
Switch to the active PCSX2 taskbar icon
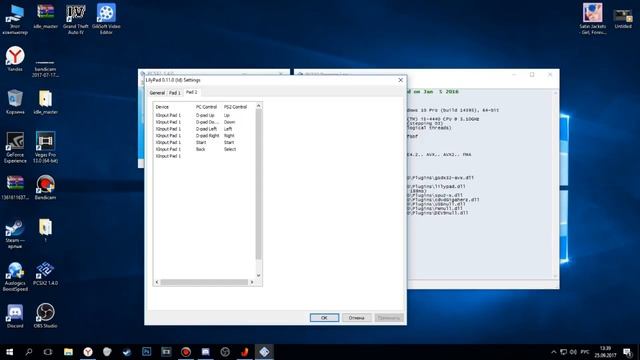(264, 352)
